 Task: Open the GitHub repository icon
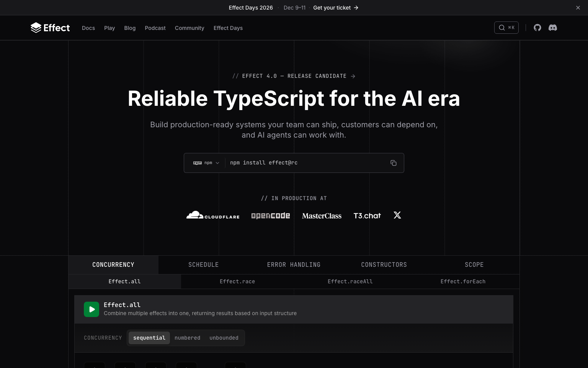pyautogui.click(x=537, y=28)
